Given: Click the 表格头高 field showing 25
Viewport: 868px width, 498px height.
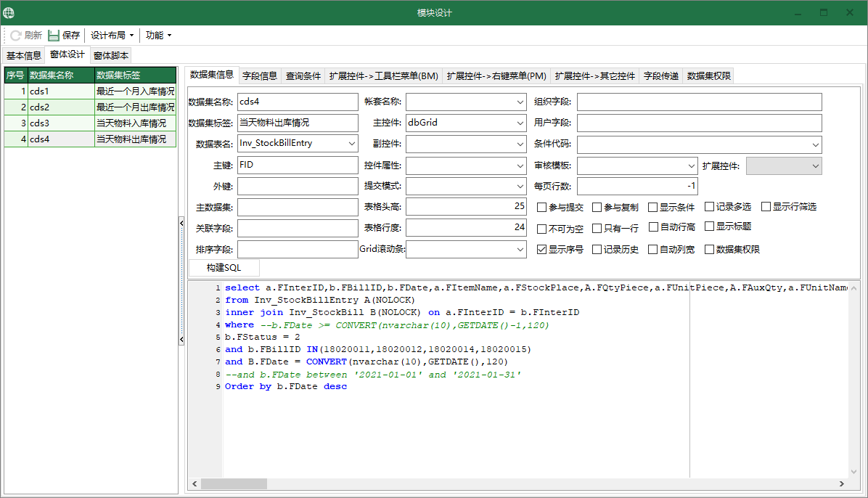Looking at the screenshot, I should [466, 207].
